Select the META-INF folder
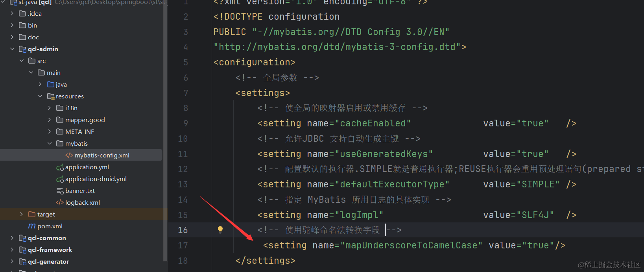The image size is (644, 272). 79,132
